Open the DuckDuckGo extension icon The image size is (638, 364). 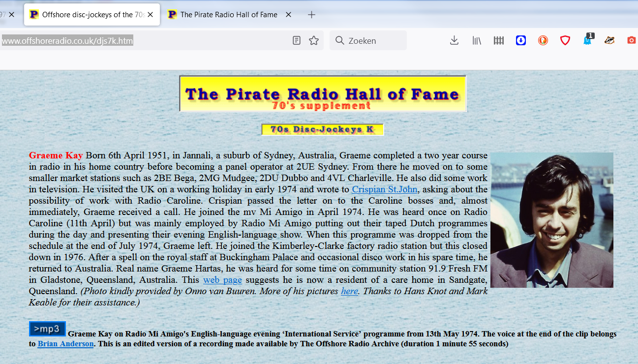(543, 40)
